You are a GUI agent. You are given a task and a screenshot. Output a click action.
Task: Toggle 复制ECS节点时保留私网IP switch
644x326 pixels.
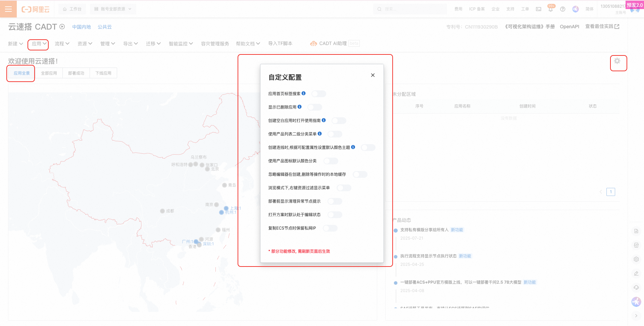[330, 228]
